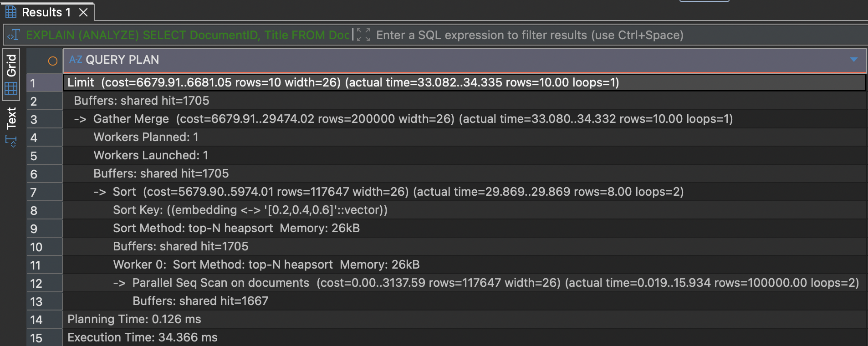Viewport: 868px width, 346px height.
Task: Click the EXPLAIN (ANALYZE) query text
Action: (187, 35)
